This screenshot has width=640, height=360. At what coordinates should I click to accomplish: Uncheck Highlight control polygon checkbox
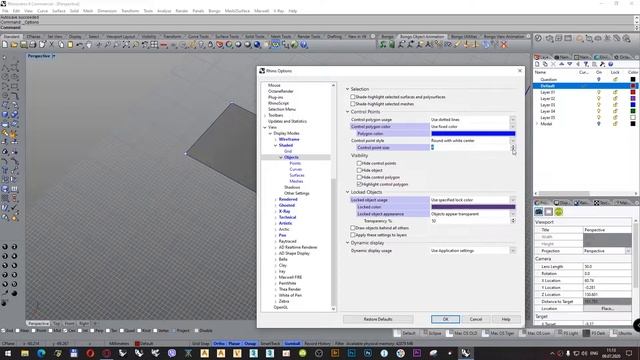359,184
